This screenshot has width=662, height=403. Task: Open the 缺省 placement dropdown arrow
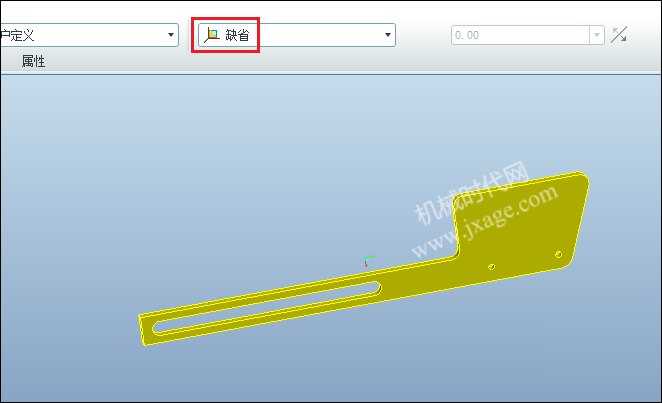388,35
